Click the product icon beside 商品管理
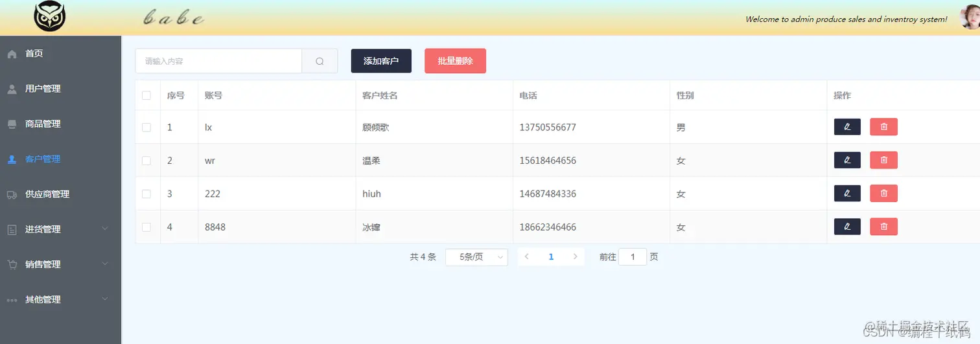Screen dimensions: 980x344 (x=12, y=124)
